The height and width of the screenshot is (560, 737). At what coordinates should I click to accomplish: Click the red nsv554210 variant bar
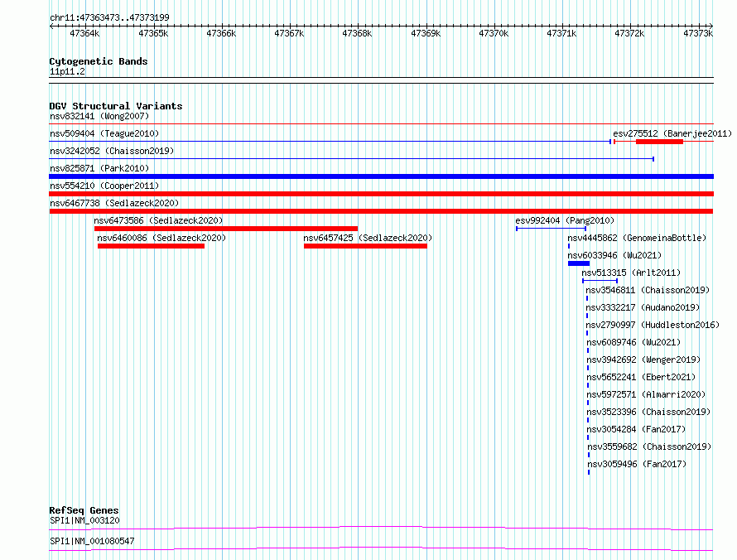click(381, 194)
